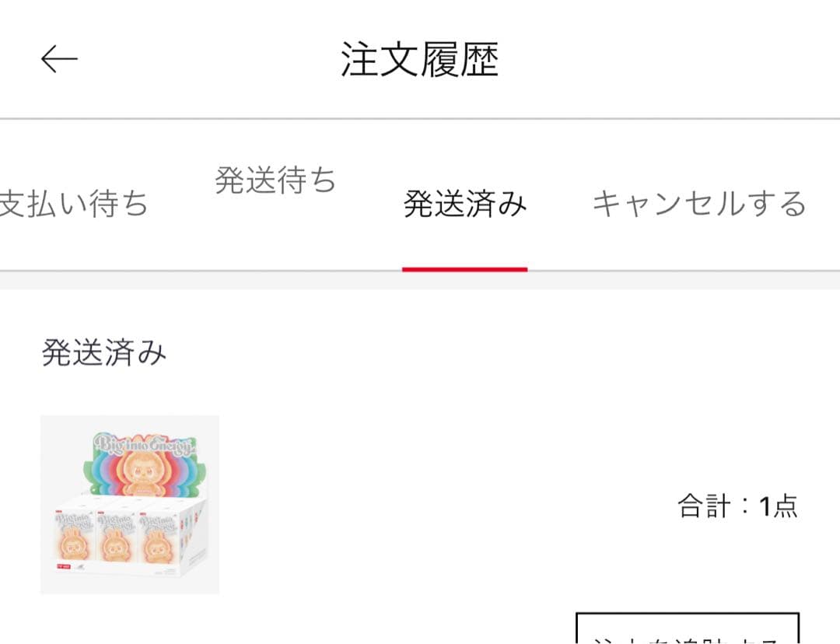
Task: Click the red active-tab underline indicator
Action: (x=465, y=269)
